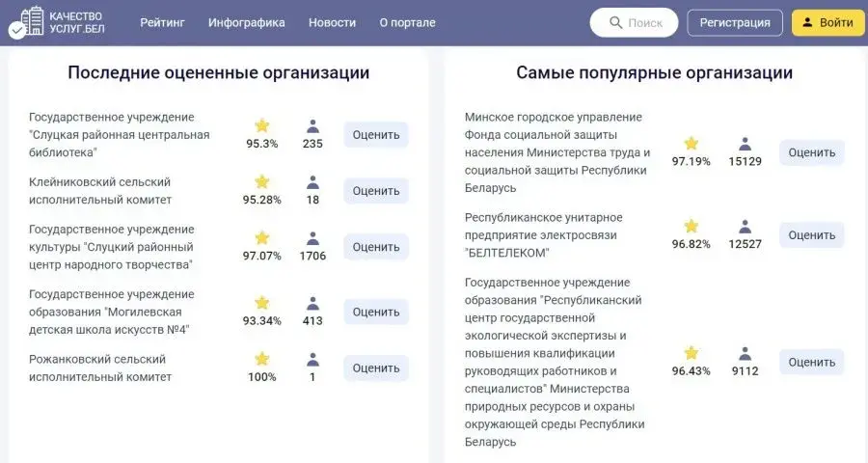Click the person icon above 9112 votes
This screenshot has width=868, height=463.
click(x=746, y=353)
